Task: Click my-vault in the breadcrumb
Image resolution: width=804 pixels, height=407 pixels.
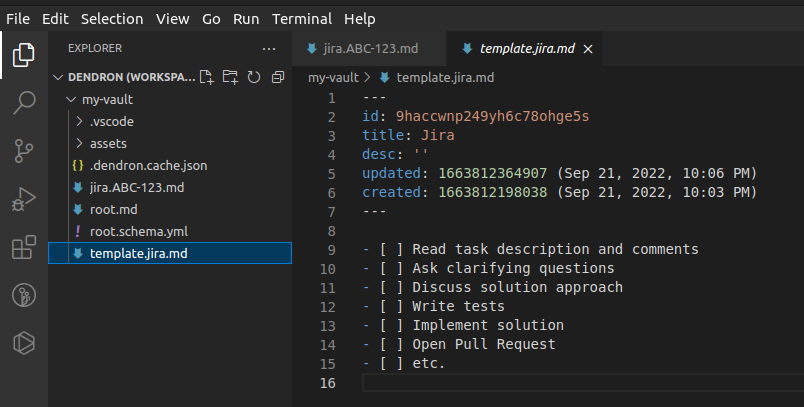Action: (333, 78)
